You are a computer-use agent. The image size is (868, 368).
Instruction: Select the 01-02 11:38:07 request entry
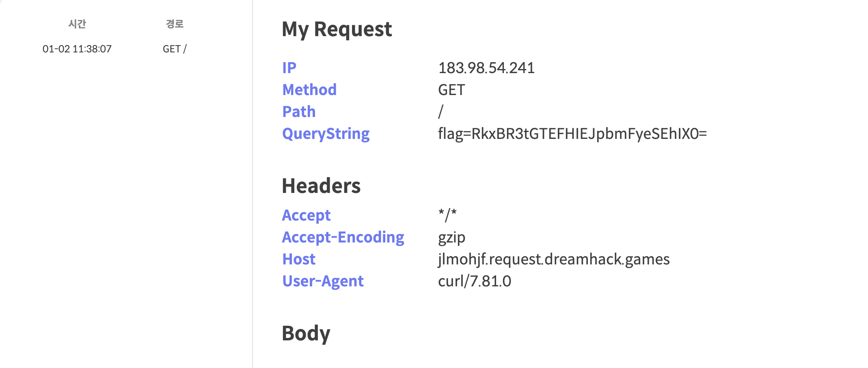77,49
